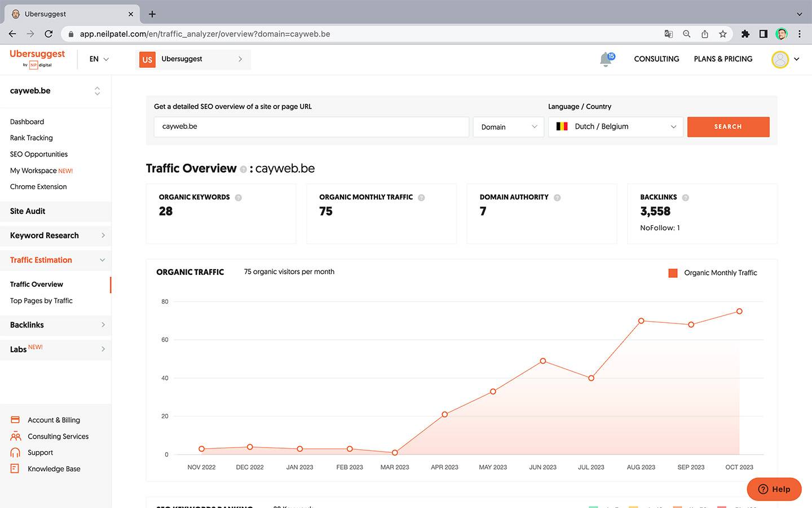Collapse the Traffic Estimation section
This screenshot has height=508, width=812.
point(55,260)
